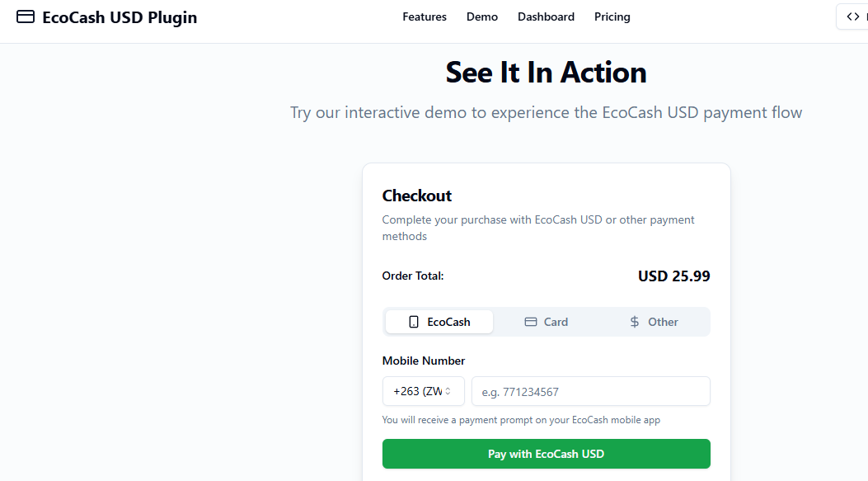This screenshot has height=481, width=868.
Task: Click the EcoCash USD Plugin title
Action: tap(120, 17)
